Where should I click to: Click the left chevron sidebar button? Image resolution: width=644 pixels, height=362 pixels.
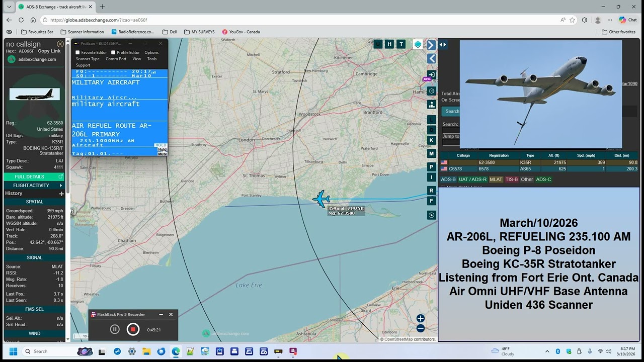coord(431,59)
